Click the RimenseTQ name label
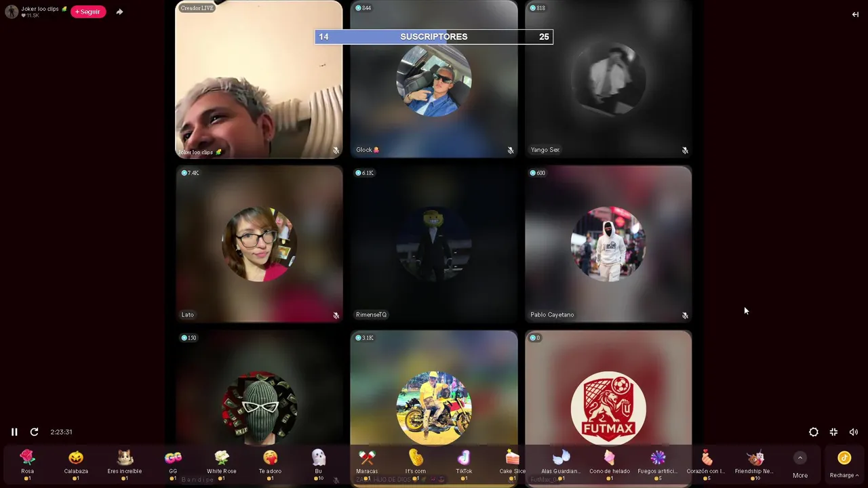Screen dimensions: 868x488 click(x=371, y=314)
